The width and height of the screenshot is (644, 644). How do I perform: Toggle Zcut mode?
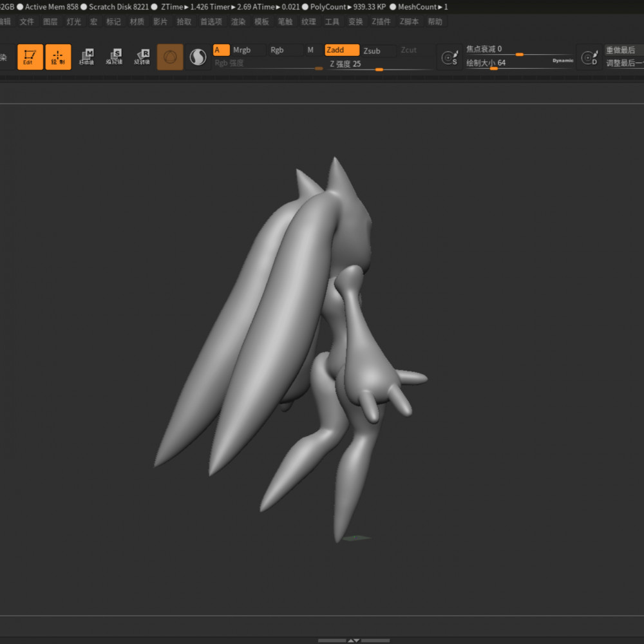415,50
